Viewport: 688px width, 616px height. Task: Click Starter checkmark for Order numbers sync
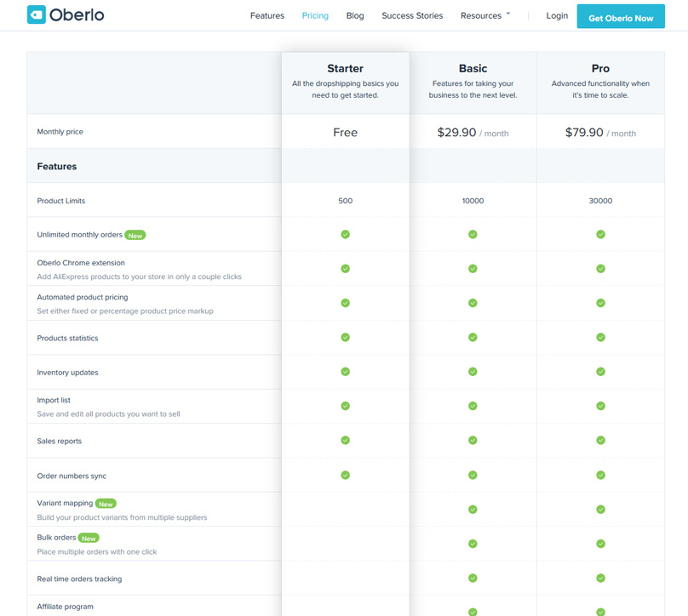pyautogui.click(x=346, y=475)
